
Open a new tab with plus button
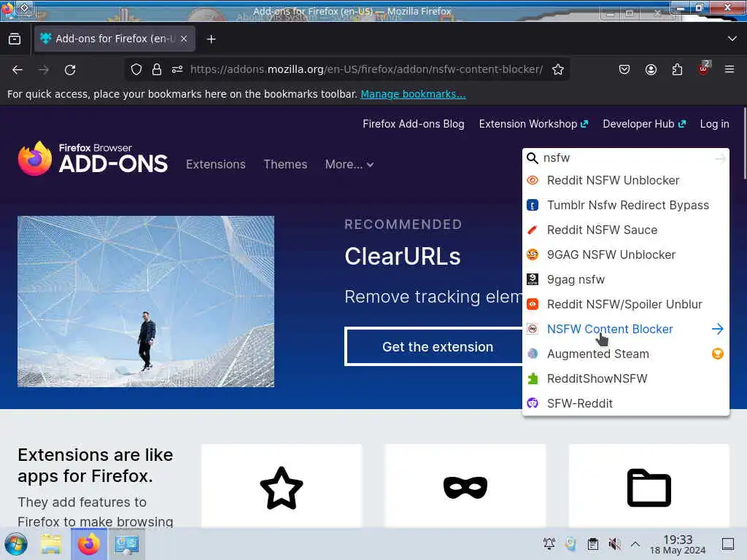point(211,39)
